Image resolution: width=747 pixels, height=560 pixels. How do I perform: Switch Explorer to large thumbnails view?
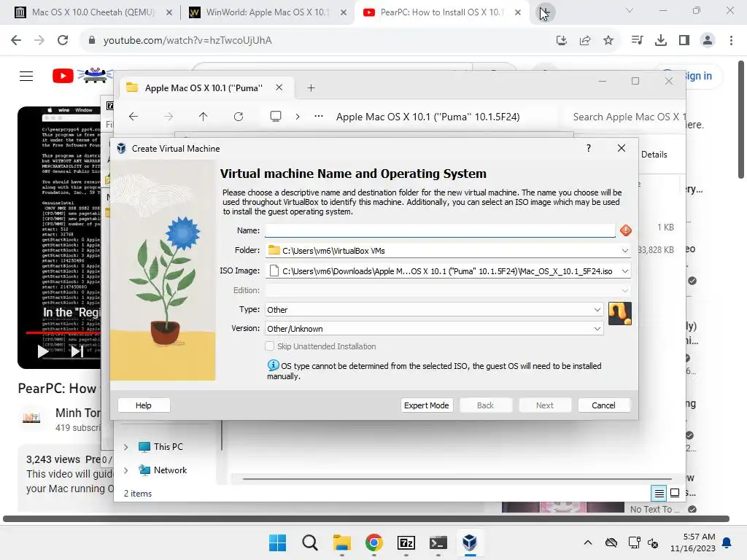tap(675, 494)
